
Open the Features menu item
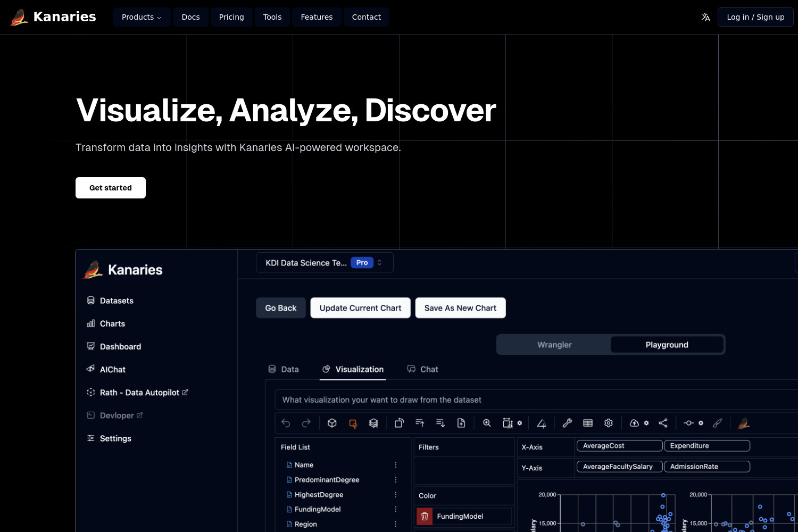coord(317,17)
